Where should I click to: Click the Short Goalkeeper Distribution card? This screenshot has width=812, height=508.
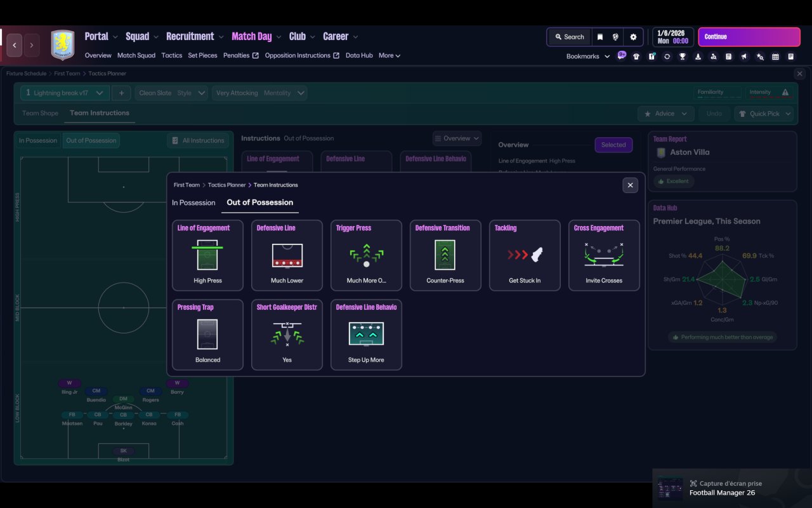[287, 335]
